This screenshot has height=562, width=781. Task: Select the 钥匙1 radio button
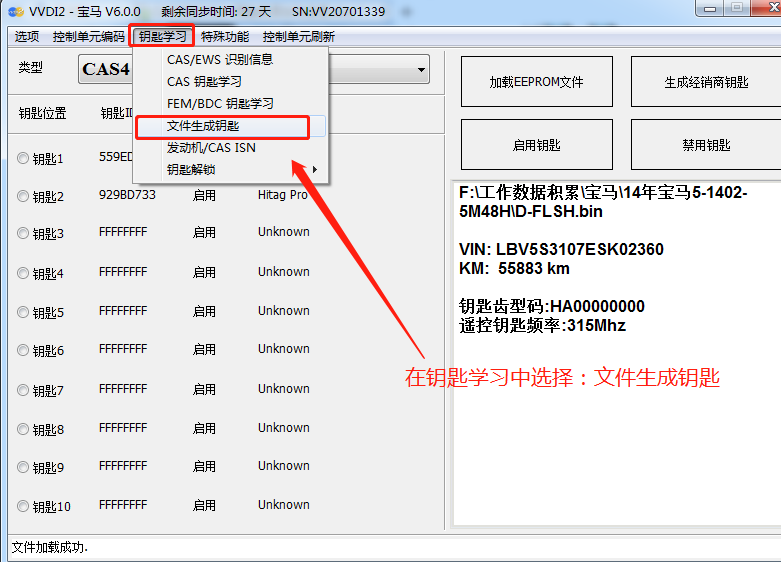point(23,158)
